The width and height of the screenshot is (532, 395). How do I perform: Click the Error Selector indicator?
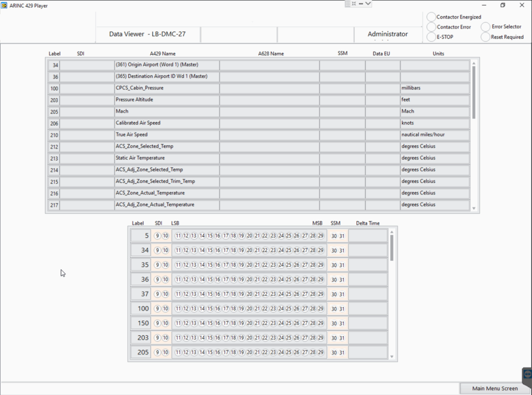coord(486,27)
